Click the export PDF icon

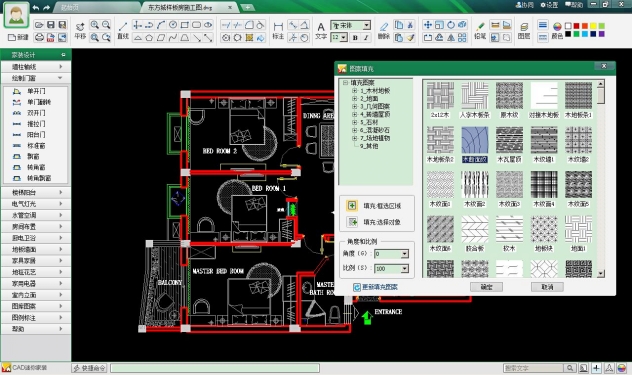51,38
